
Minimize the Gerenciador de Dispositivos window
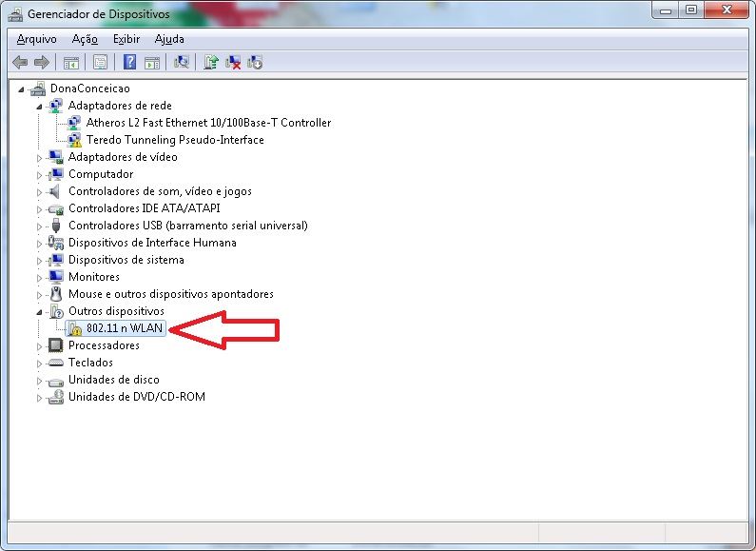[x=666, y=10]
